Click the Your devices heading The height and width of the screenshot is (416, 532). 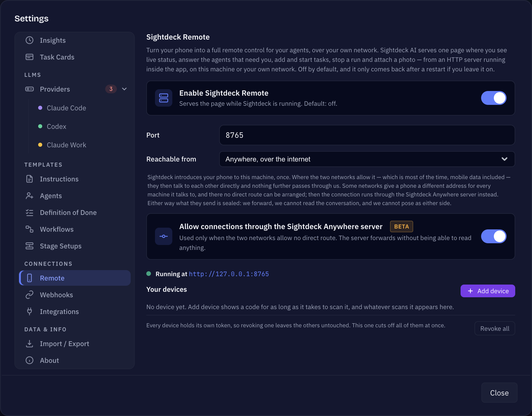pos(167,289)
